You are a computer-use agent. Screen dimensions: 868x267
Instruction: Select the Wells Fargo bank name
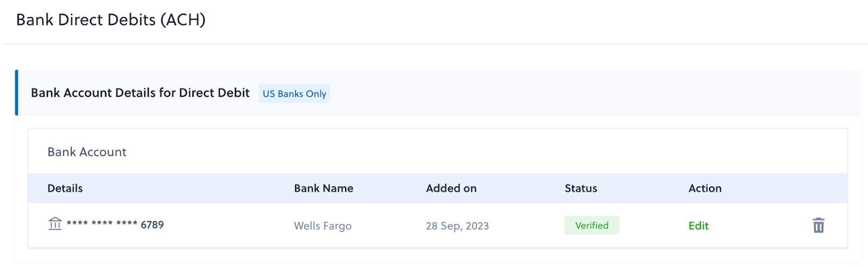point(323,226)
